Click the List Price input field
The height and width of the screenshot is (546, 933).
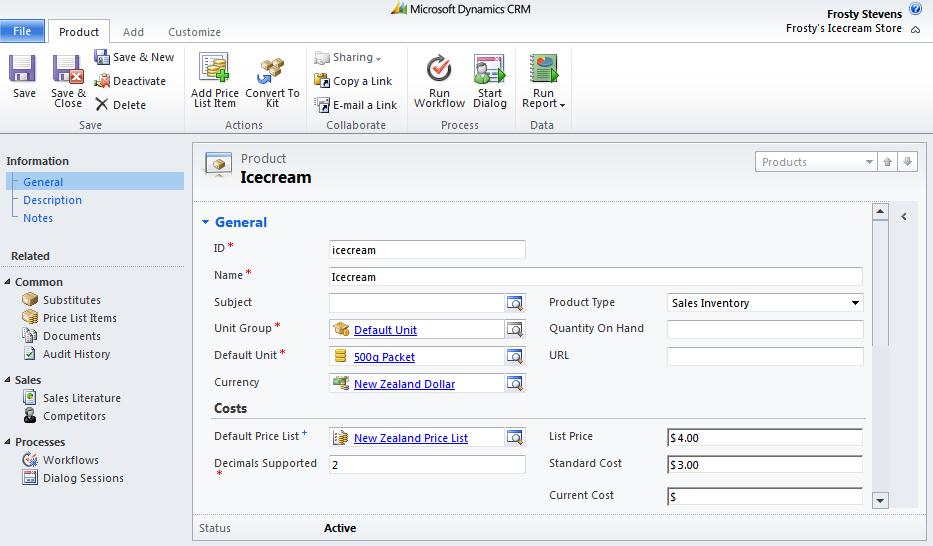pyautogui.click(x=765, y=438)
